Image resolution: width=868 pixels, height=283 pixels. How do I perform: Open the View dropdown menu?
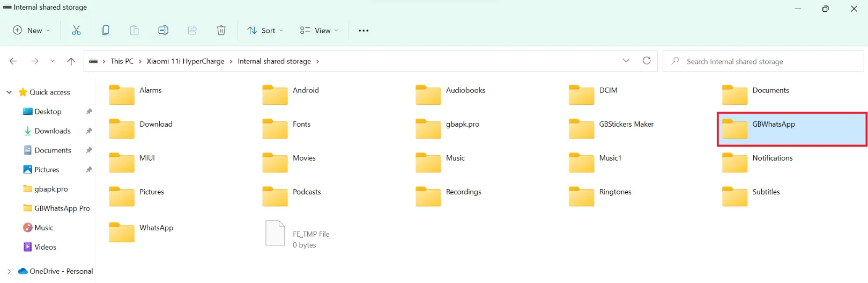(320, 31)
